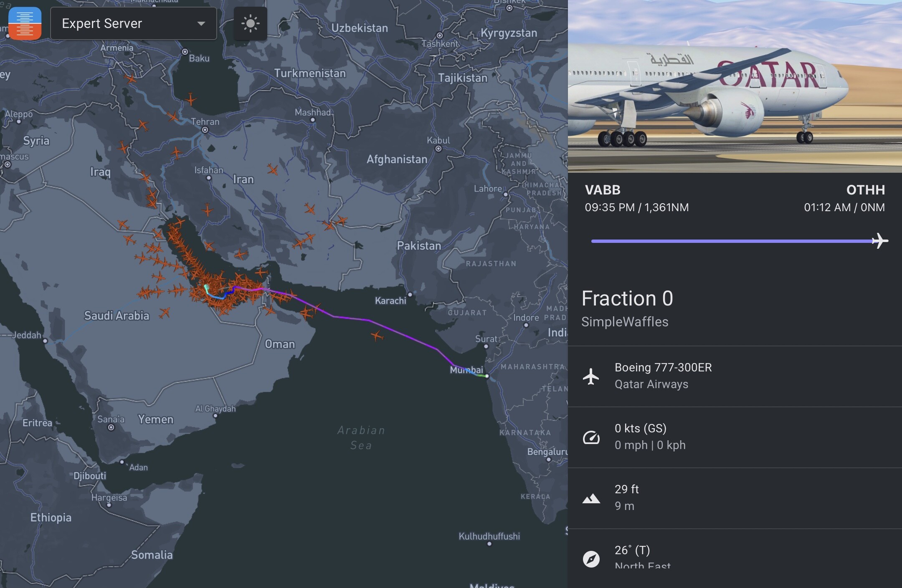Click the Karachi city marker
The width and height of the screenshot is (902, 588).
[410, 295]
